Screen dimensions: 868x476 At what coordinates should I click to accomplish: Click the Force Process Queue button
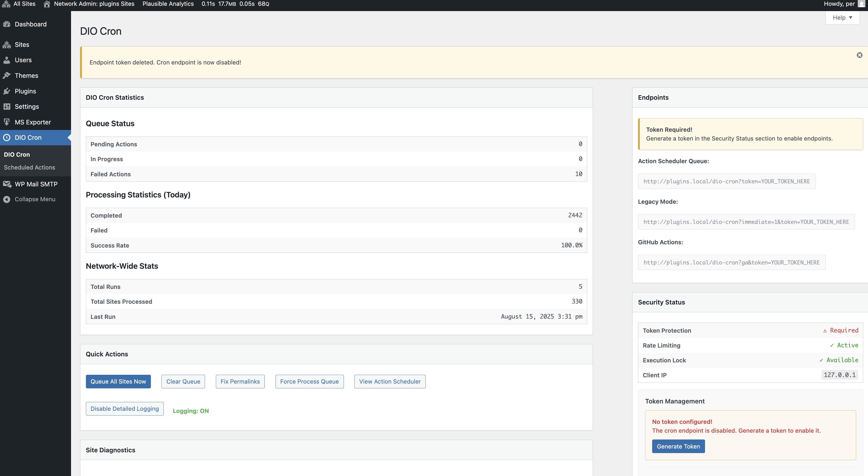click(309, 381)
